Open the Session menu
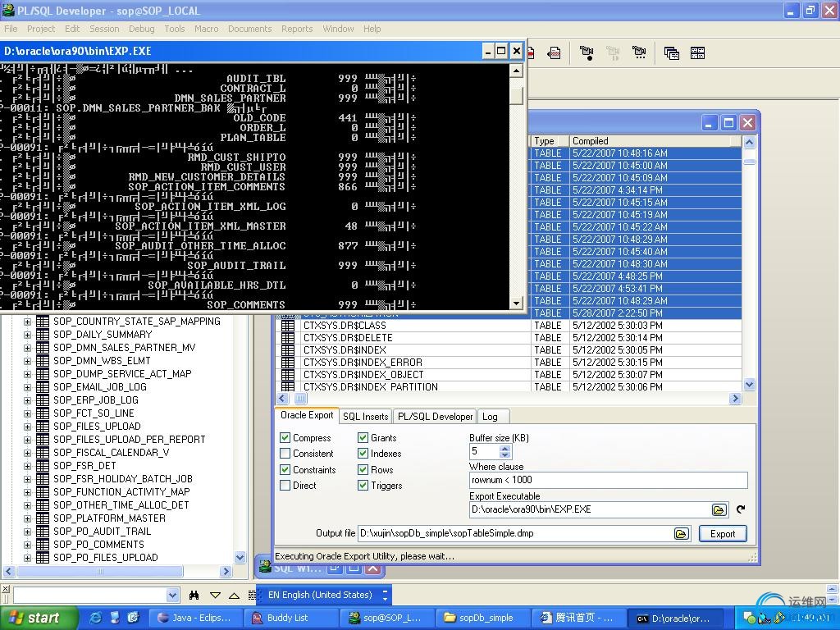 coord(104,29)
